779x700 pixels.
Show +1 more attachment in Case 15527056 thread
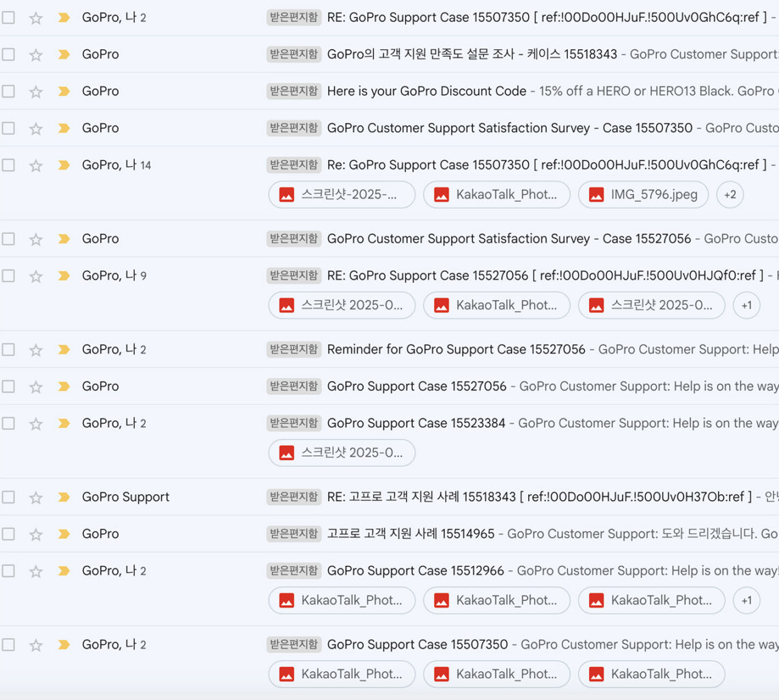tap(746, 306)
